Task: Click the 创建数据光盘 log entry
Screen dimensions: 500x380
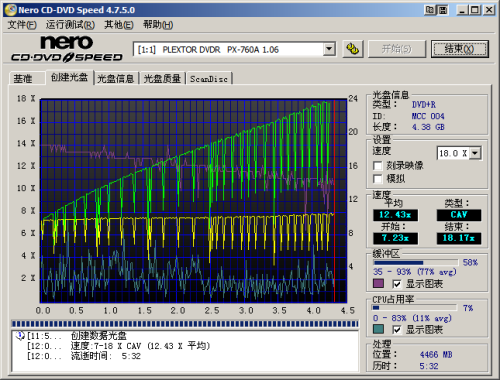Action: (99, 336)
